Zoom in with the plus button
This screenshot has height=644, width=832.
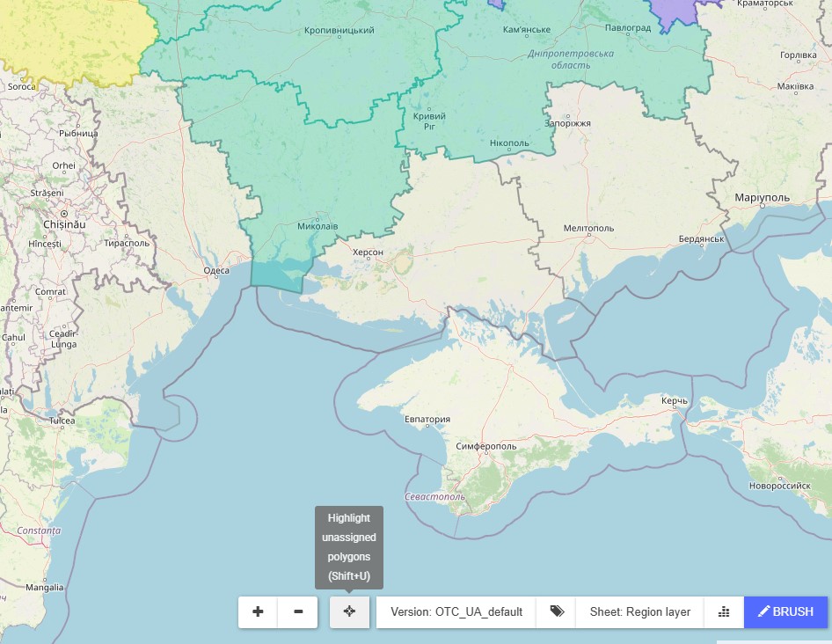point(258,611)
